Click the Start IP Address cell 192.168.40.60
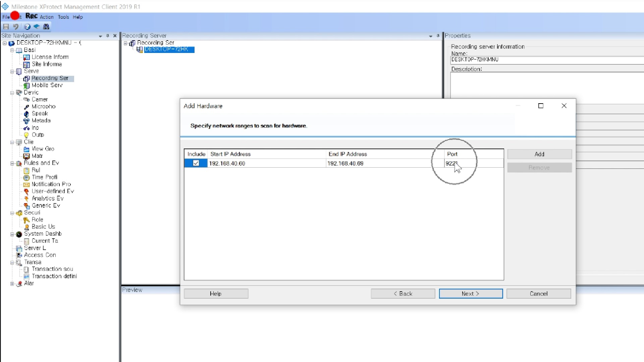644x362 pixels. click(x=267, y=163)
